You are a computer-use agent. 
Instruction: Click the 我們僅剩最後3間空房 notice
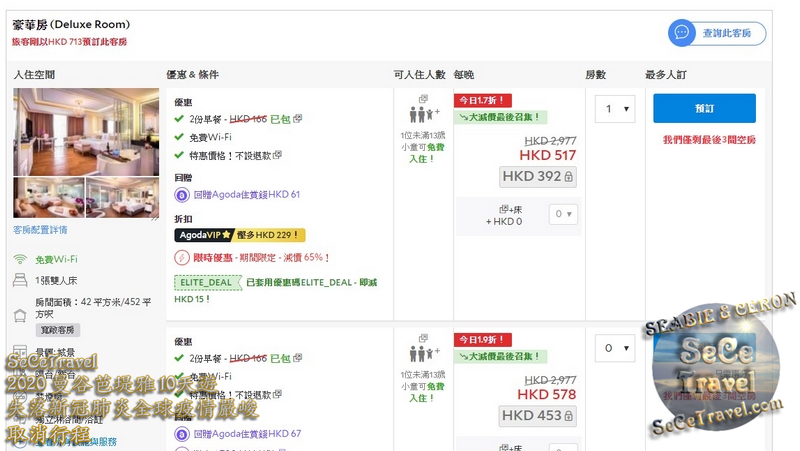pyautogui.click(x=709, y=140)
